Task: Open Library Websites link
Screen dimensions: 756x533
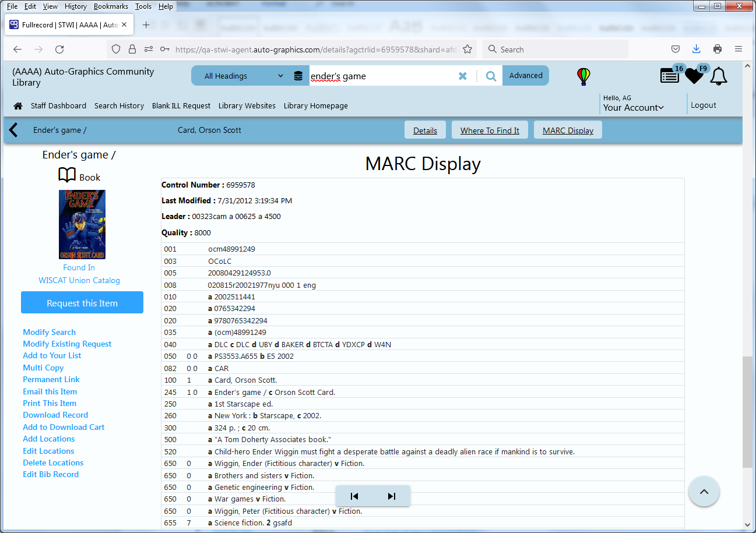Action: (247, 106)
